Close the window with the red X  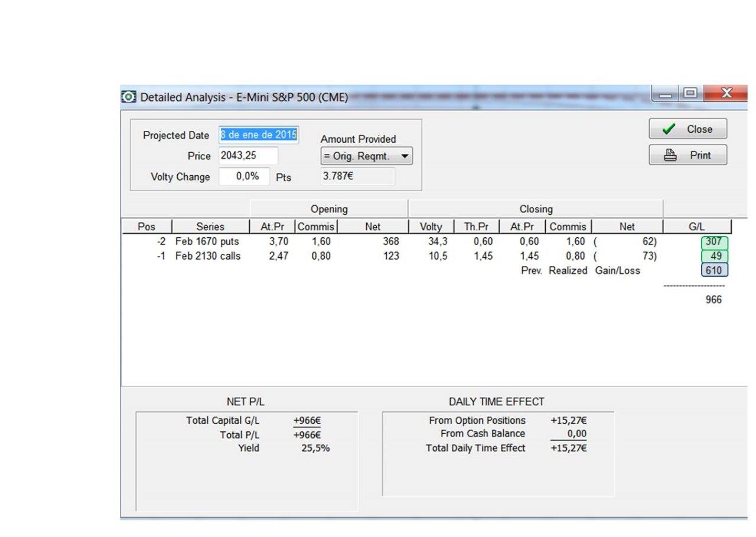pyautogui.click(x=726, y=93)
